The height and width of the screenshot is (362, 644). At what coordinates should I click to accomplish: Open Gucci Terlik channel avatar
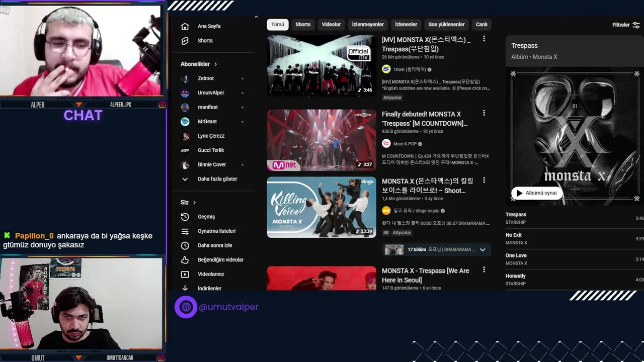click(185, 150)
